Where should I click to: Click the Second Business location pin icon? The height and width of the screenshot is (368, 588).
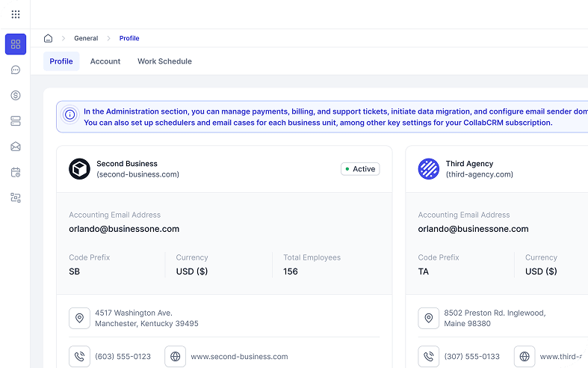point(79,318)
